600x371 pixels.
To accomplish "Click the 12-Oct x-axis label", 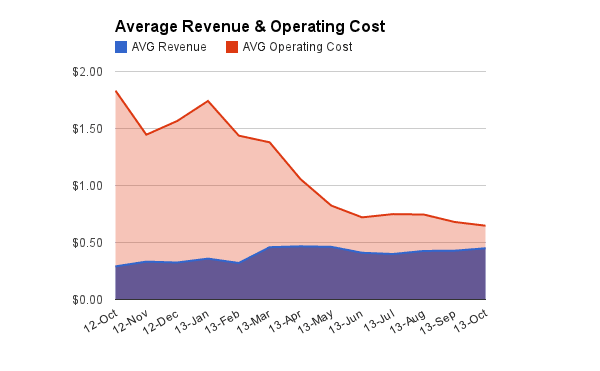I will pyautogui.click(x=101, y=321).
